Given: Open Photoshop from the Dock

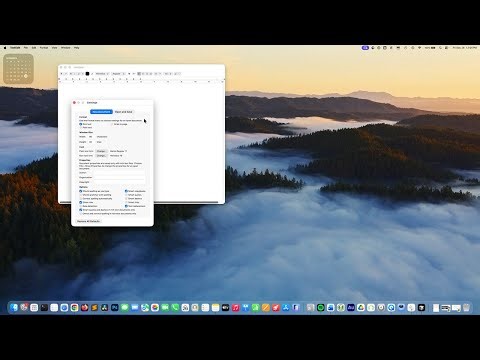Looking at the screenshot, I should tap(115, 307).
